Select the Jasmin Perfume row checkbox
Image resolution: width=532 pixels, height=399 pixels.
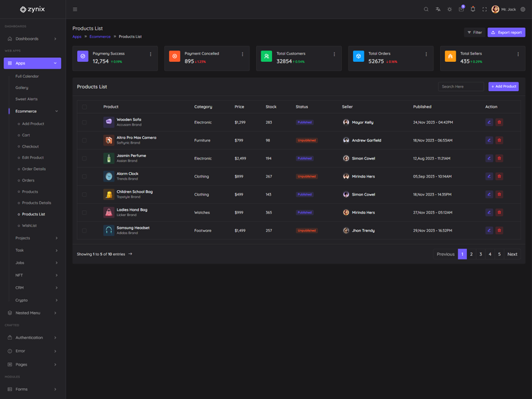(84, 158)
